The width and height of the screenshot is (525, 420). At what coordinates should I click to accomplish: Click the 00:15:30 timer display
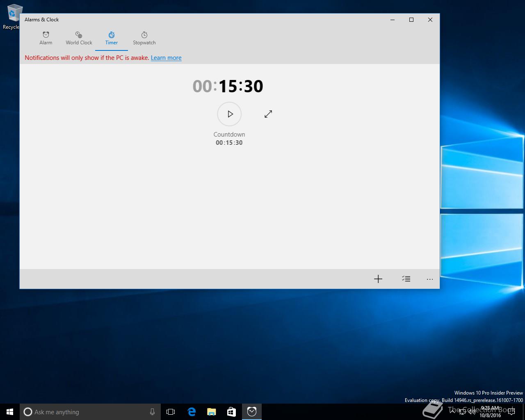pos(228,86)
